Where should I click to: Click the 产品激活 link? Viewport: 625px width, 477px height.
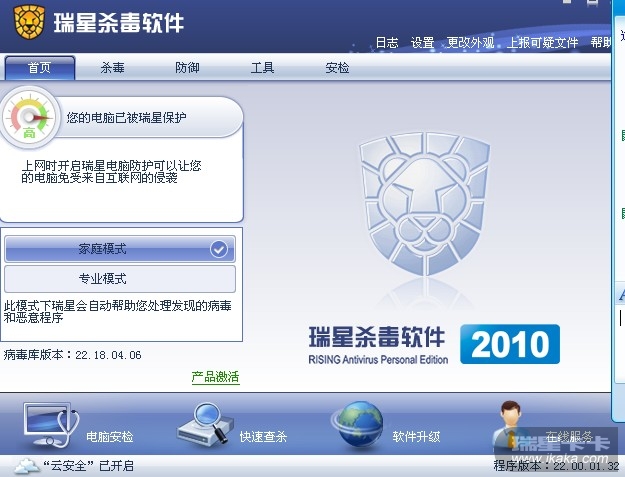215,377
